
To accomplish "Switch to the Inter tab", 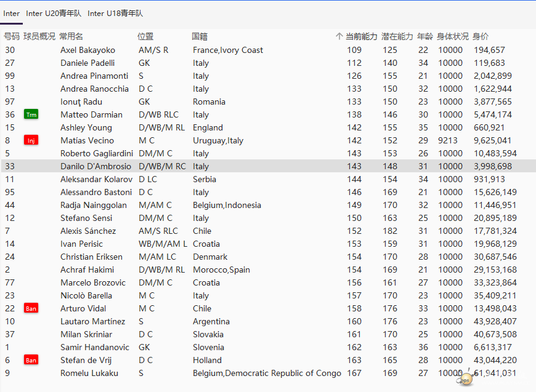I will 11,14.
